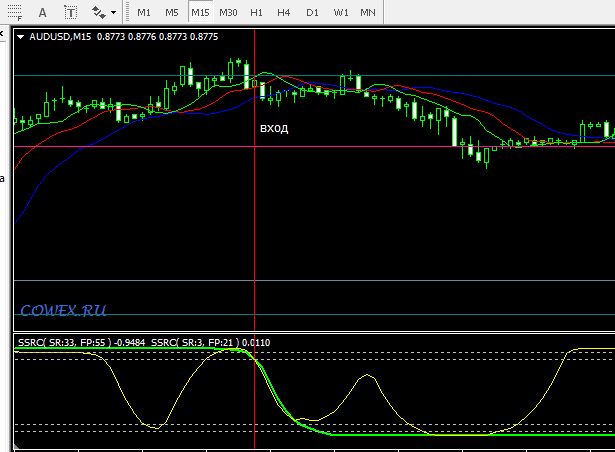The width and height of the screenshot is (615, 452).
Task: Switch to H1 timeframe
Action: click(256, 13)
